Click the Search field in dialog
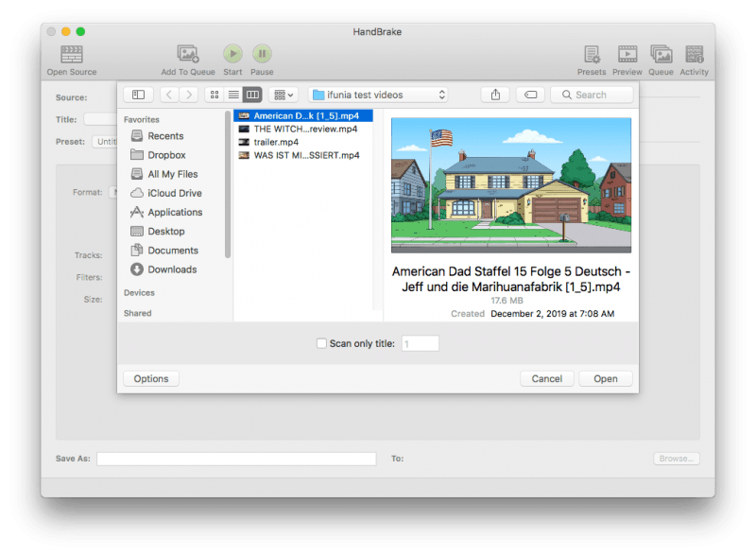Image resolution: width=756 pixels, height=556 pixels. [x=593, y=95]
